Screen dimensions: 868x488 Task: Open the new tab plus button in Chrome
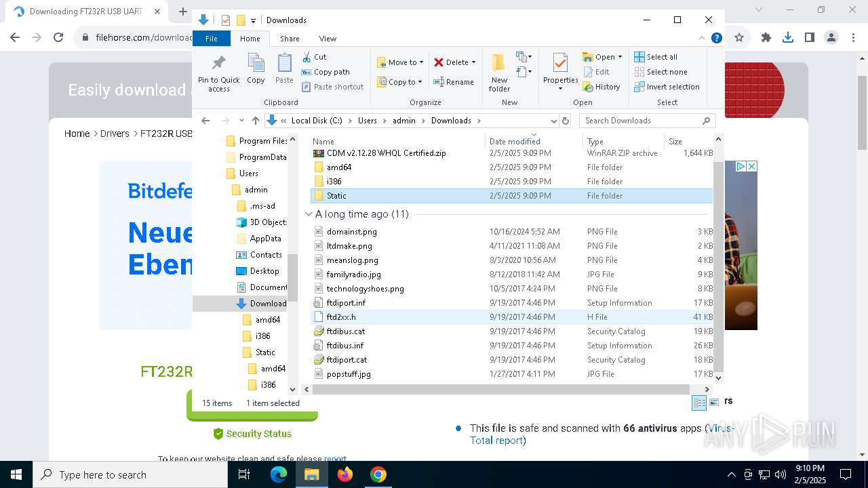(182, 12)
